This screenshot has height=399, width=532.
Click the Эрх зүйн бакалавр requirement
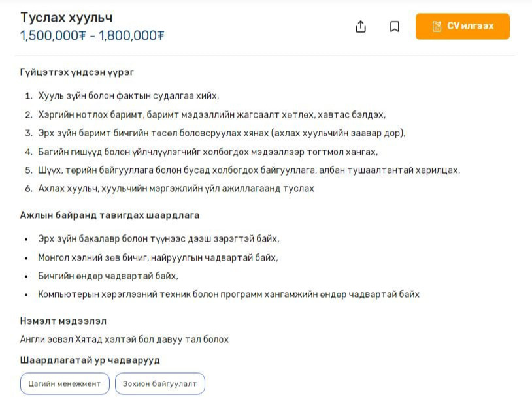(x=159, y=239)
